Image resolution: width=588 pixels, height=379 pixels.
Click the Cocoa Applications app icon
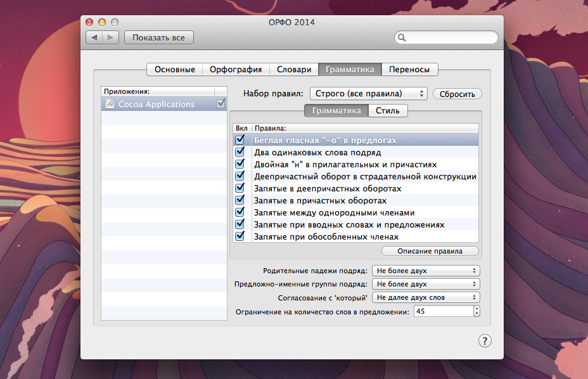(110, 104)
